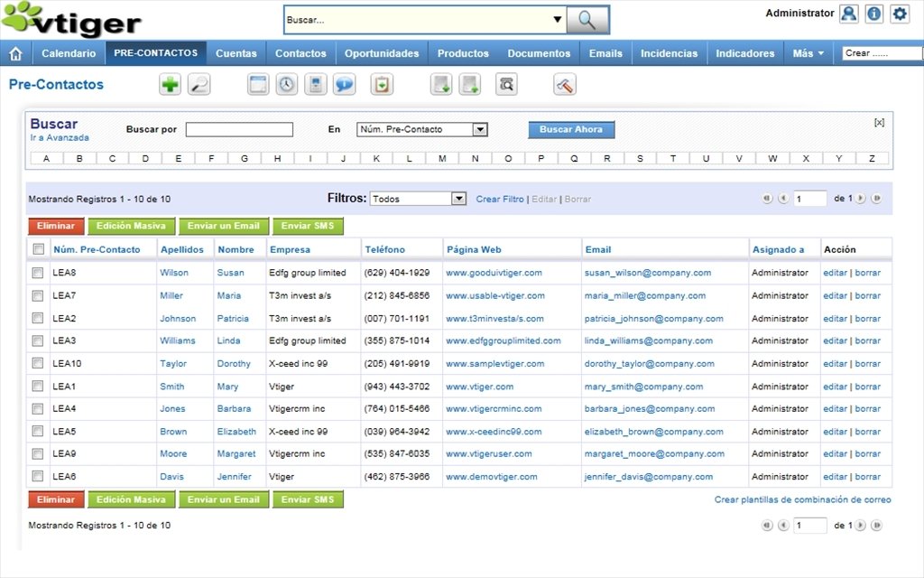Open the Calendario tab
This screenshot has width=924, height=578.
[x=69, y=53]
